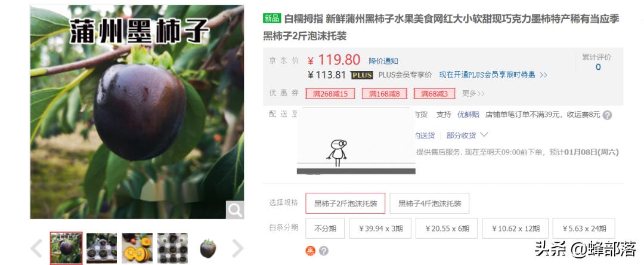Open 现在开通PLUS会员享限时特惠 link
Viewport: 644px width, 265px height.
(x=493, y=75)
